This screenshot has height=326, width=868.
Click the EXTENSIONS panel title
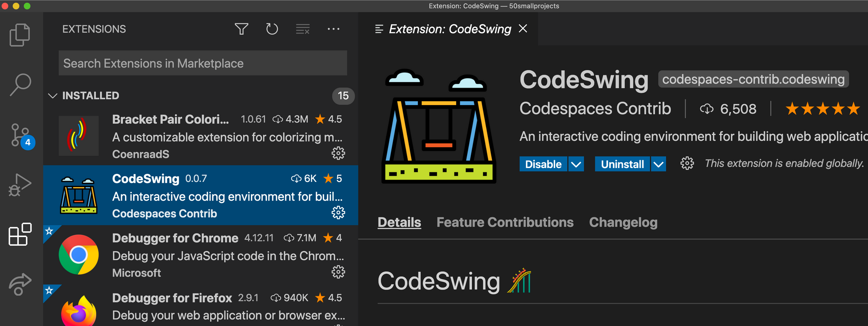click(94, 29)
